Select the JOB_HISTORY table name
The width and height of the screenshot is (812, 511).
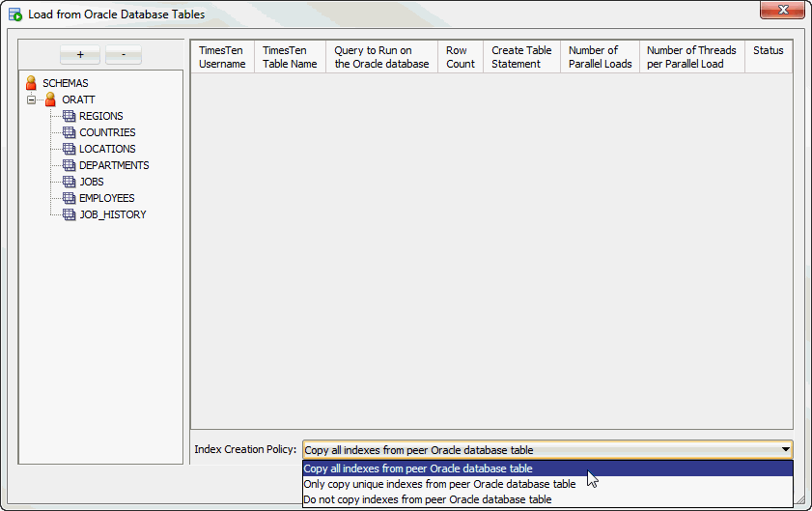pos(112,214)
